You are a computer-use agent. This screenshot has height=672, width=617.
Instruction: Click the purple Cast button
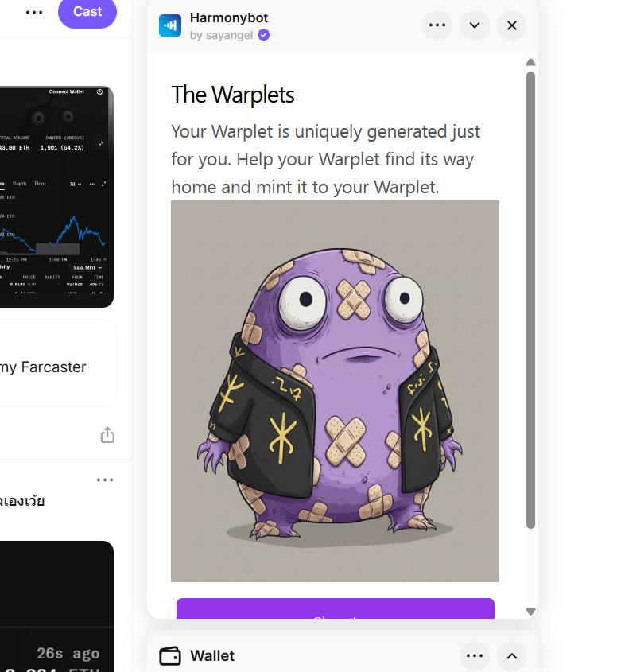pos(87,12)
